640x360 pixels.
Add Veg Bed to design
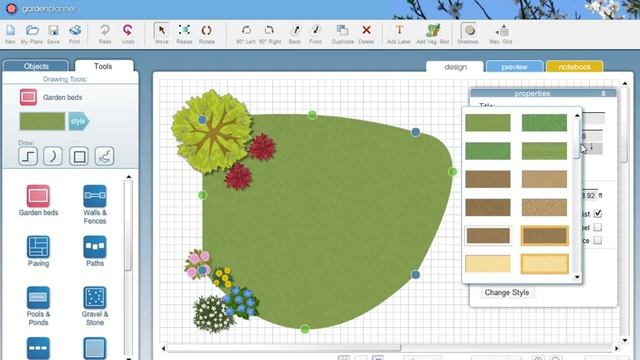433,34
